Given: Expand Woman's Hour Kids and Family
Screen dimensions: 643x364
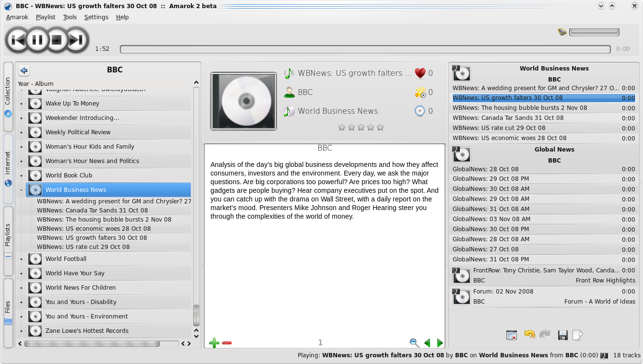Looking at the screenshot, I should pos(21,147).
